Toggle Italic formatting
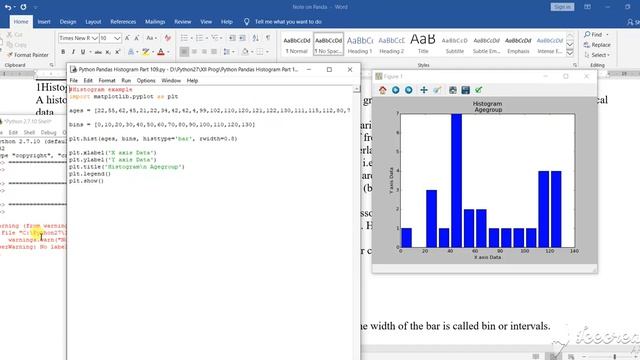This screenshot has height=360, width=640. 73,52
